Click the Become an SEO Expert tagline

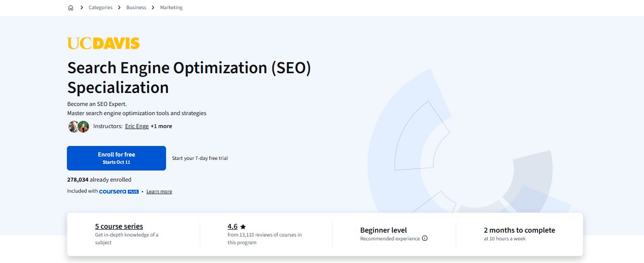97,104
